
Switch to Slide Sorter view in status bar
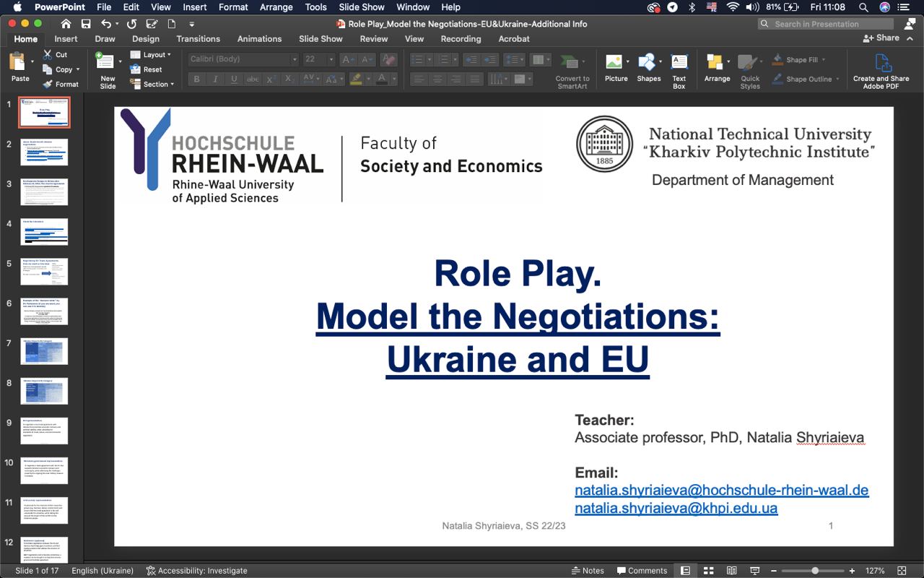point(709,571)
